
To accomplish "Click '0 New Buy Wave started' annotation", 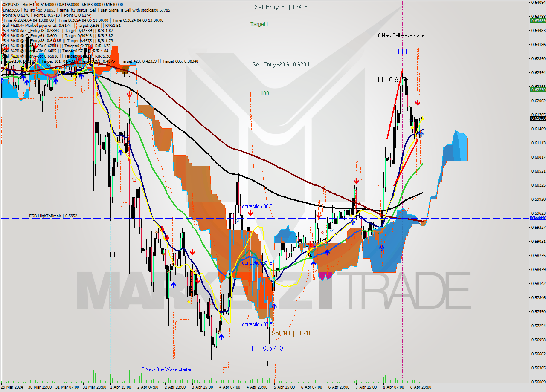I will pos(167,369).
